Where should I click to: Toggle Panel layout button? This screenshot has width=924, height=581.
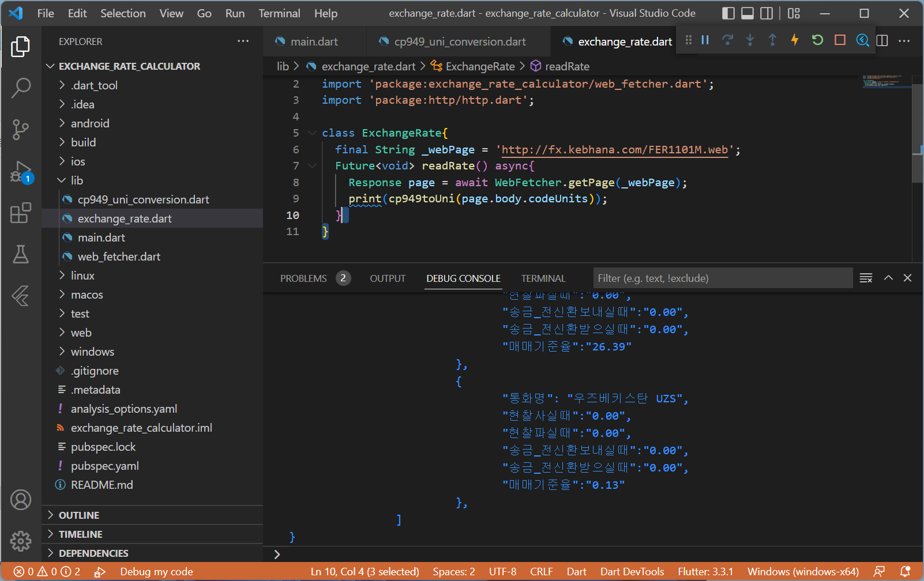(748, 13)
